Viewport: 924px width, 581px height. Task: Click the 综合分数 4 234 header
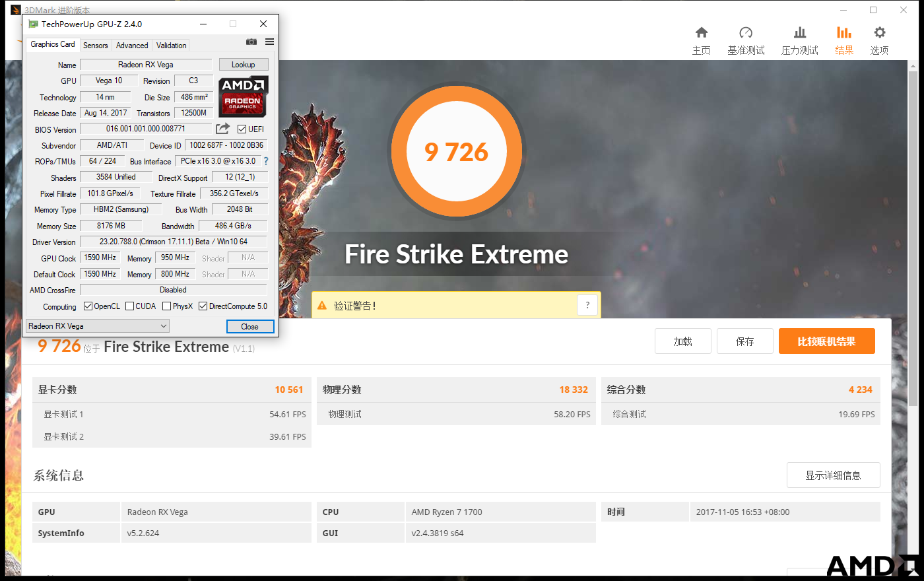(741, 390)
